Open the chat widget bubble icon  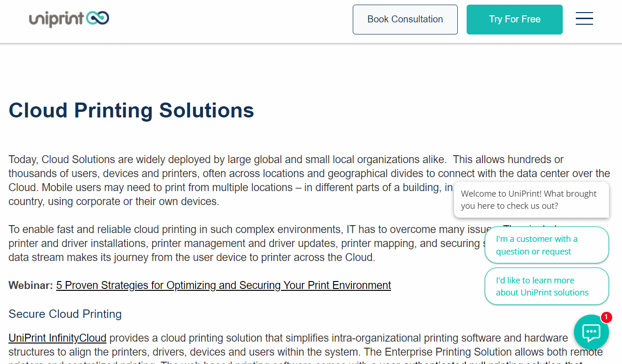[591, 332]
